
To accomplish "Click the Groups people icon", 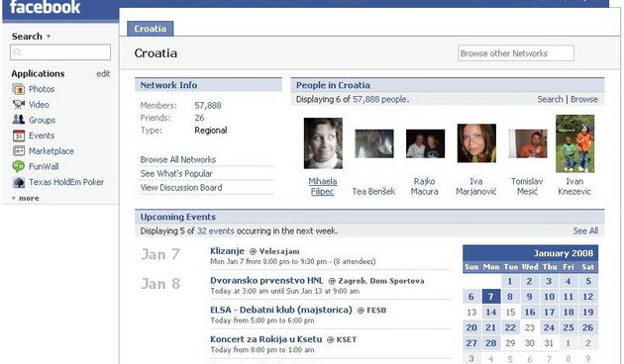I will coord(18,120).
